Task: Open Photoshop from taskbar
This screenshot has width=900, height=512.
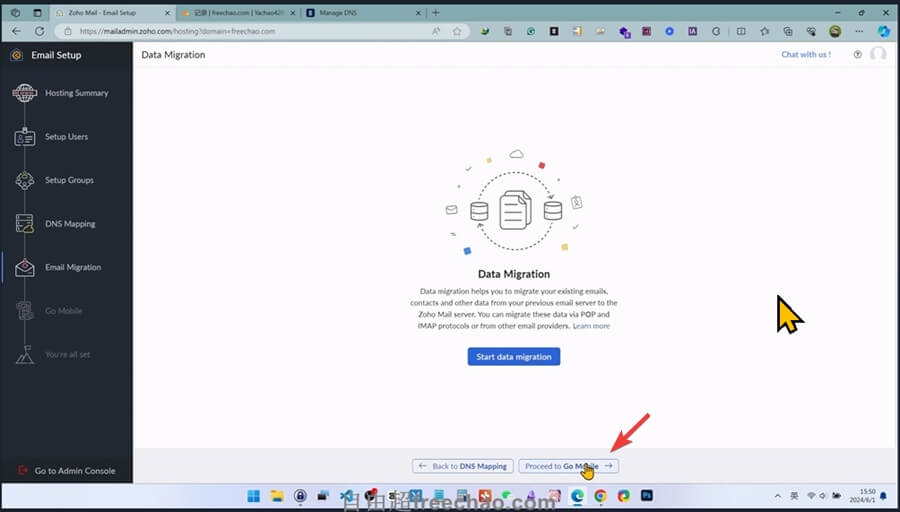Action: click(x=647, y=495)
